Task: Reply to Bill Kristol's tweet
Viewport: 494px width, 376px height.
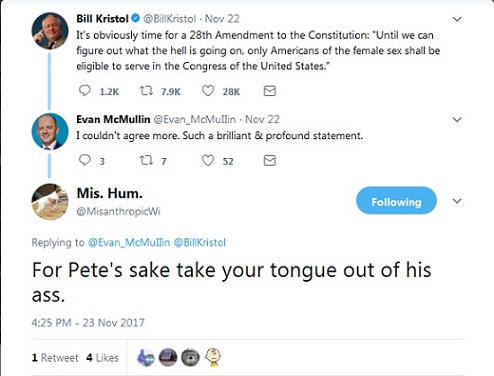Action: (85, 91)
